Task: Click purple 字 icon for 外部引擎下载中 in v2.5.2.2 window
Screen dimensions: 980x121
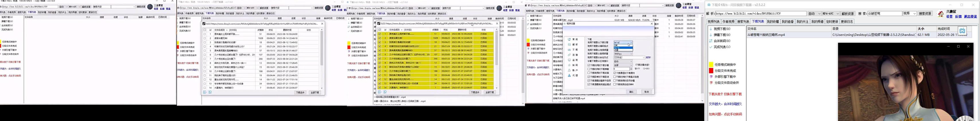Action: pos(711,77)
